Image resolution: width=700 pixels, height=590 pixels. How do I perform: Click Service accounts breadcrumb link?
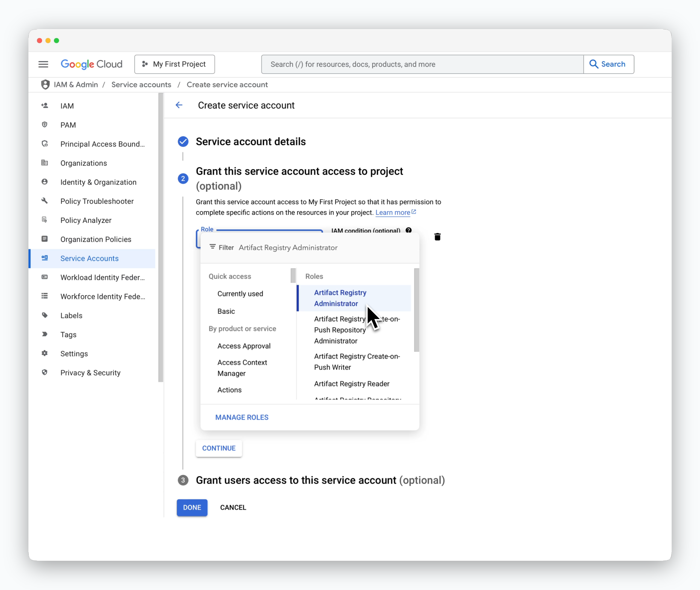tap(141, 85)
